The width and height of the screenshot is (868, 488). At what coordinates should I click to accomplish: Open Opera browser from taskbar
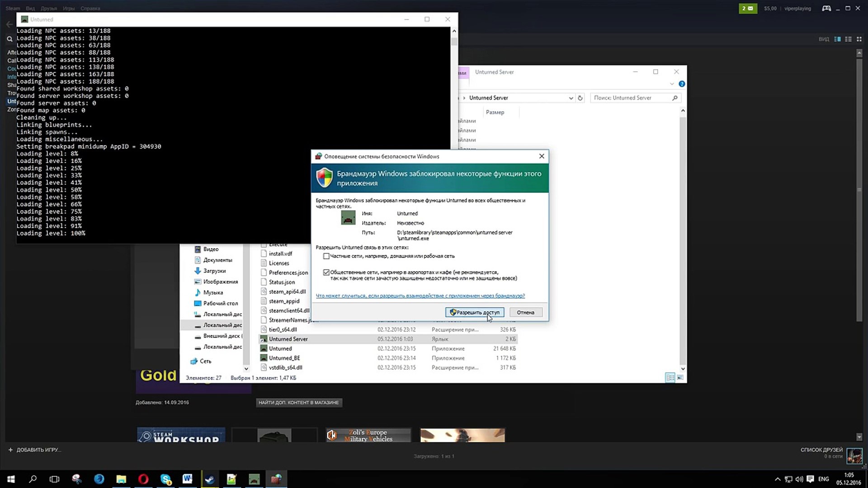point(143,479)
